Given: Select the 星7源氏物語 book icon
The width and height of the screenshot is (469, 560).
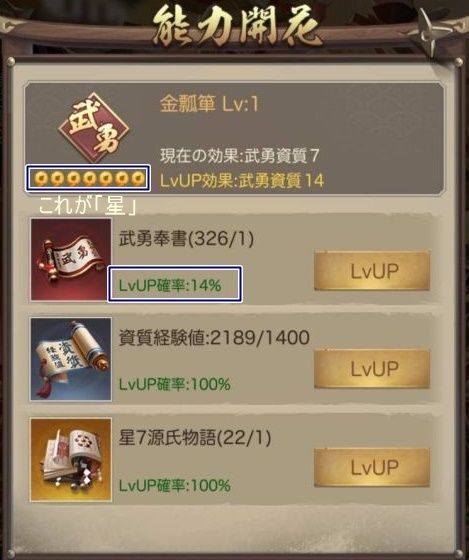Looking at the screenshot, I should coord(71,460).
